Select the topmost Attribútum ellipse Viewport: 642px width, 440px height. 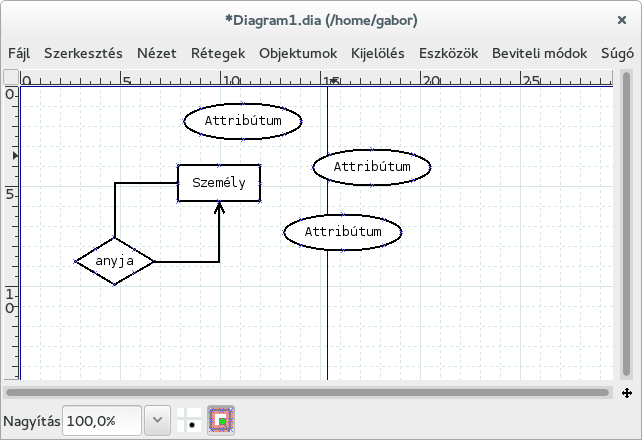tap(243, 121)
